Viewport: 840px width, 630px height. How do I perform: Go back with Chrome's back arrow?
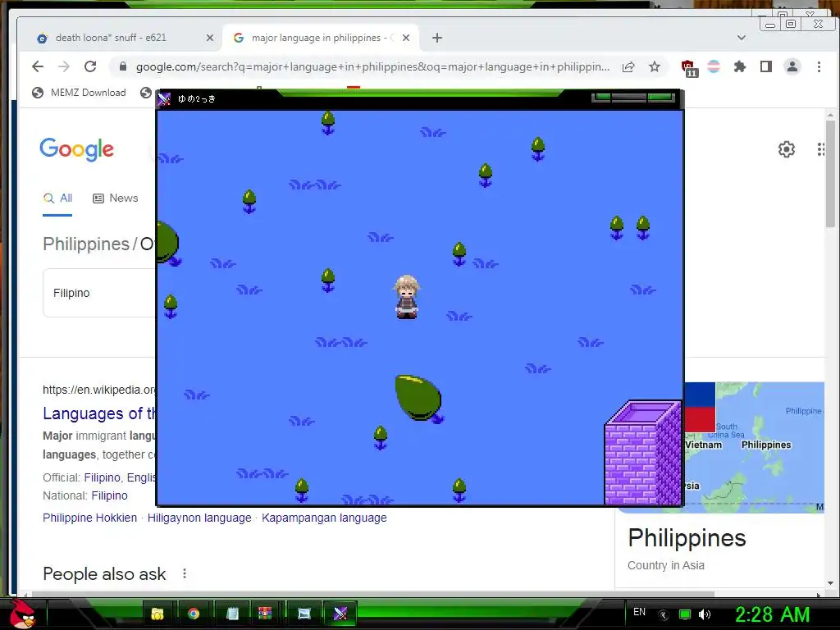click(x=38, y=66)
